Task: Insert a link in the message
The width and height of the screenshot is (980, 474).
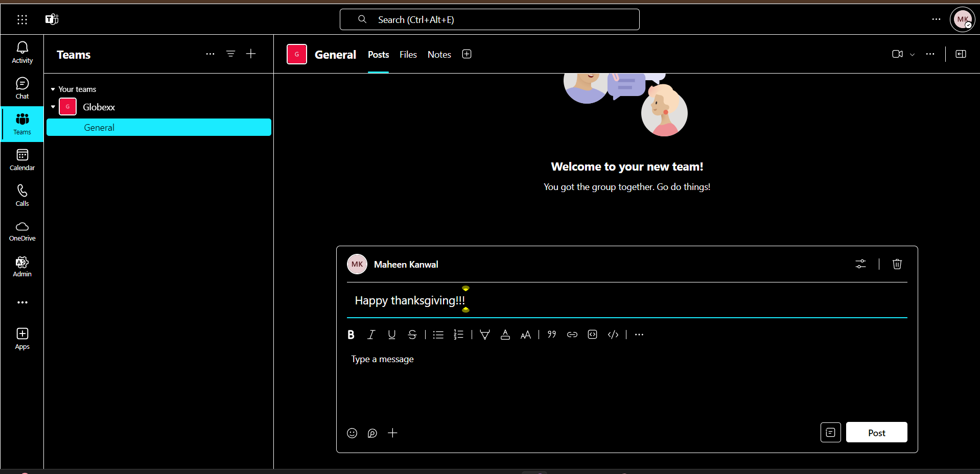Action: (x=572, y=335)
